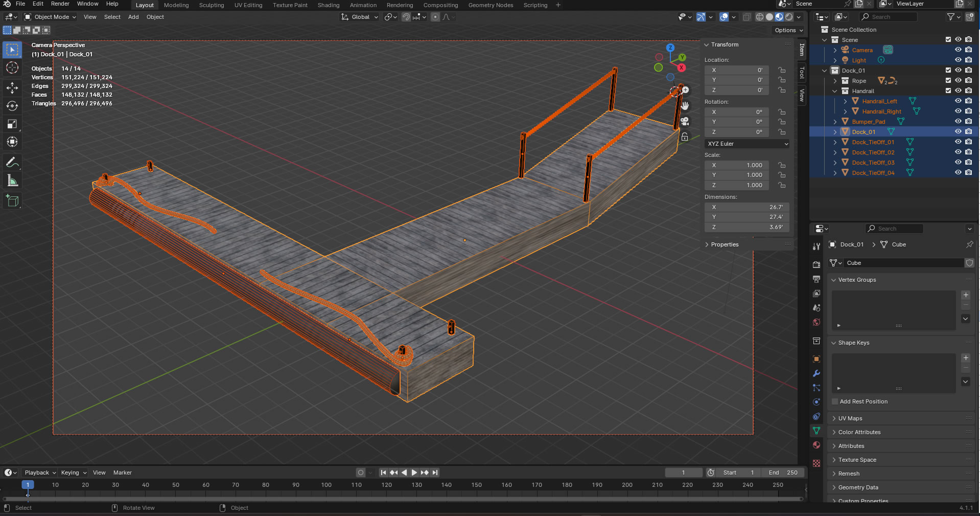The image size is (980, 516).
Task: Hide Bumper_Pad object using eye icon
Action: pos(958,122)
